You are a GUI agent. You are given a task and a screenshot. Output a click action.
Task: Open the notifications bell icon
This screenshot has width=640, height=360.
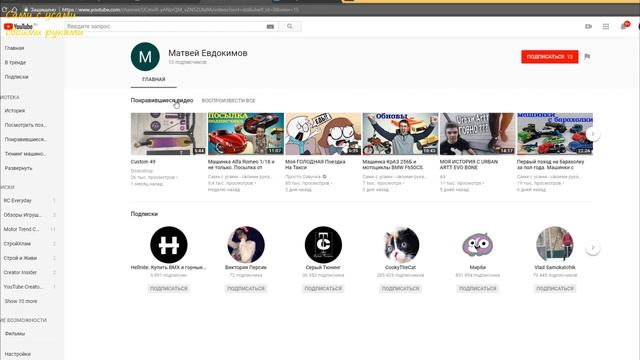coord(624,27)
